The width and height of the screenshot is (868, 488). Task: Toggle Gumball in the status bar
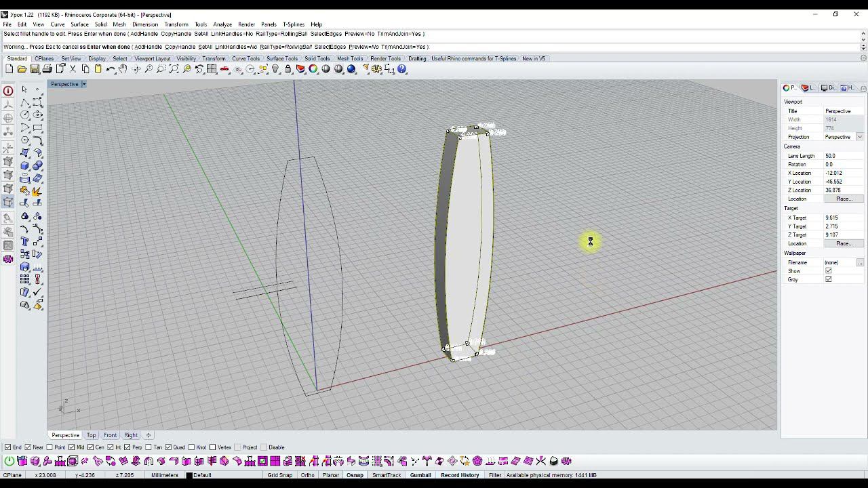pos(420,475)
